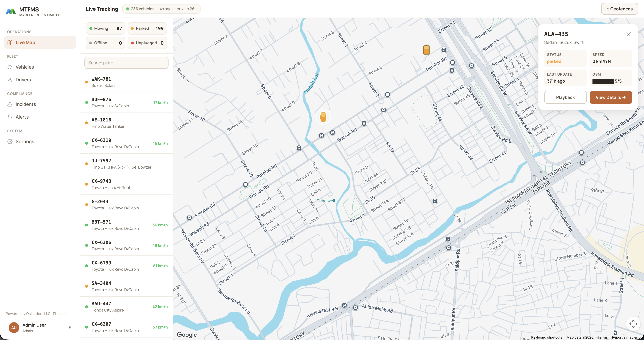Click the Google logo on map
Image resolution: width=644 pixels, height=340 pixels.
[187, 334]
